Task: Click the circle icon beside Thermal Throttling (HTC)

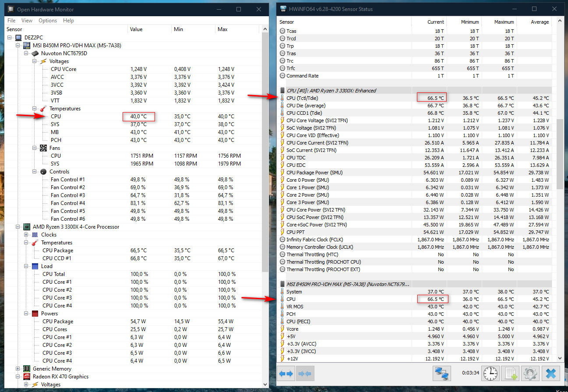Action: 282,254
